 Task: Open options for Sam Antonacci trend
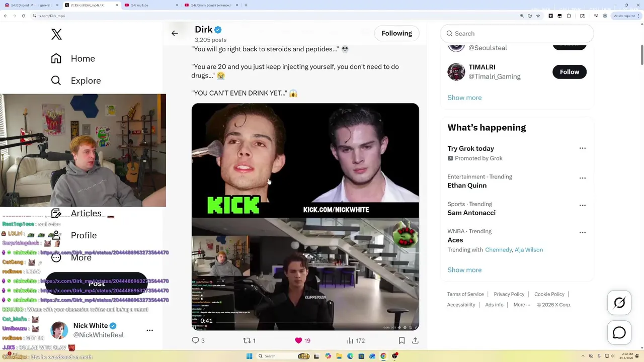point(582,205)
